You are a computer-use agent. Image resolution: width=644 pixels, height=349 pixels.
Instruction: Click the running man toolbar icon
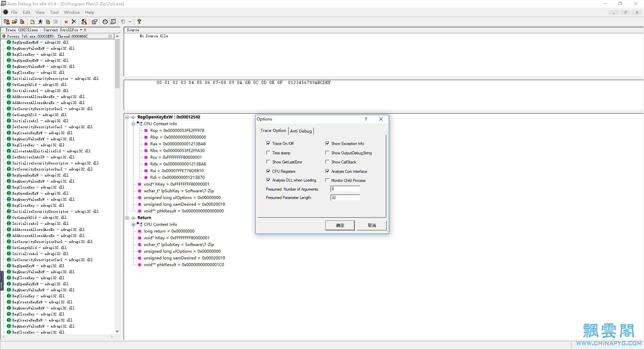[x=40, y=22]
